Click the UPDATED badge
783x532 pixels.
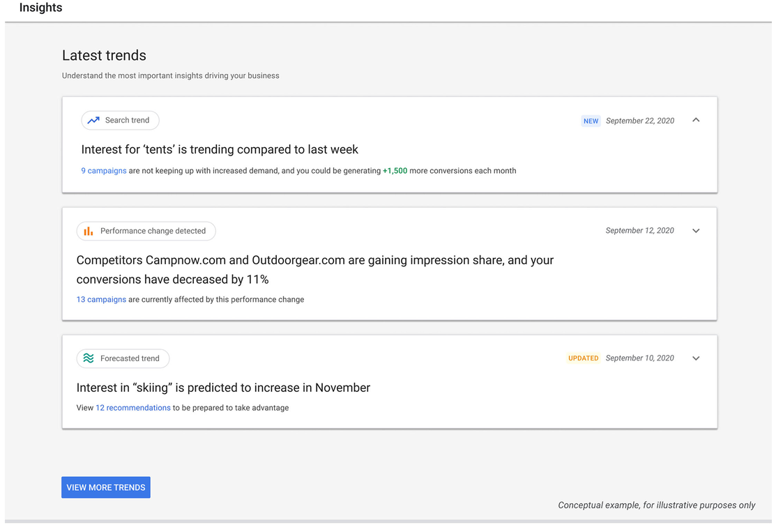coord(583,358)
